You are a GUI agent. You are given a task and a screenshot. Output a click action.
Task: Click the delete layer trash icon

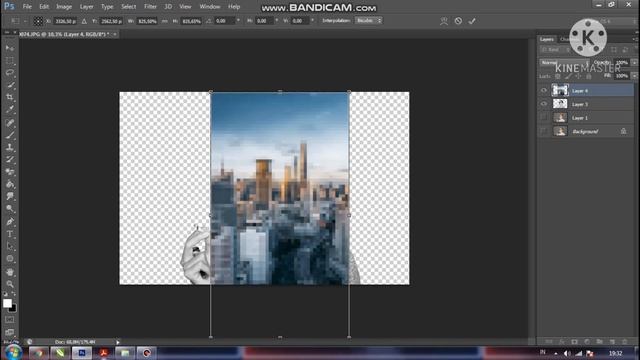click(624, 341)
